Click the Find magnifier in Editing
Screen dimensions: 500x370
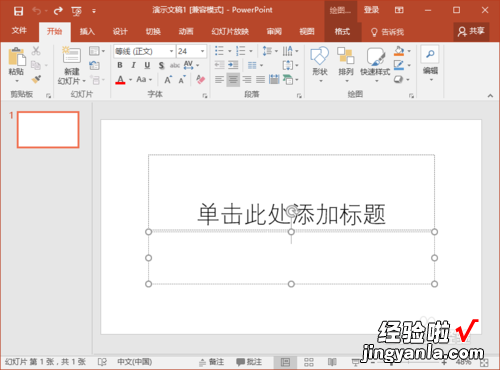(430, 54)
